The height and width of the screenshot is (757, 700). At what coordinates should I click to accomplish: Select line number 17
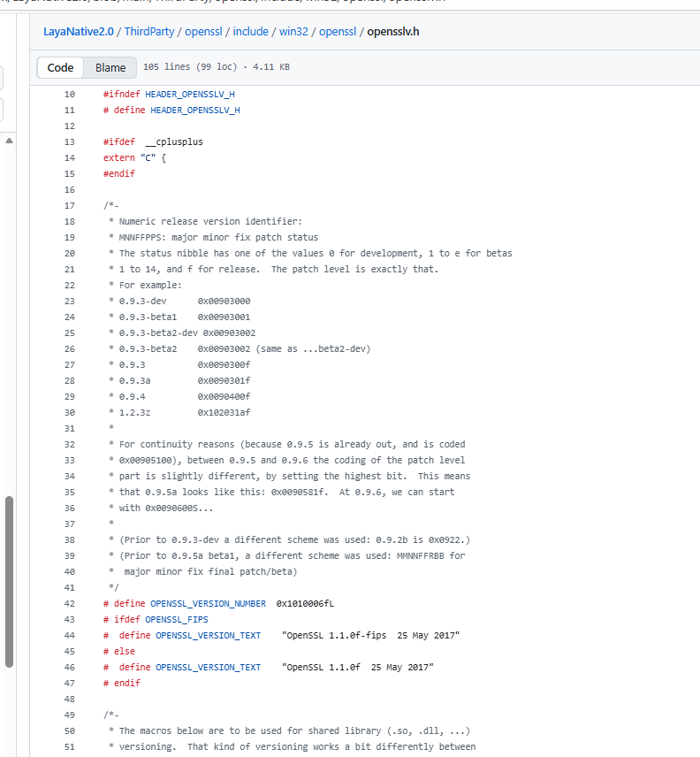(x=70, y=205)
